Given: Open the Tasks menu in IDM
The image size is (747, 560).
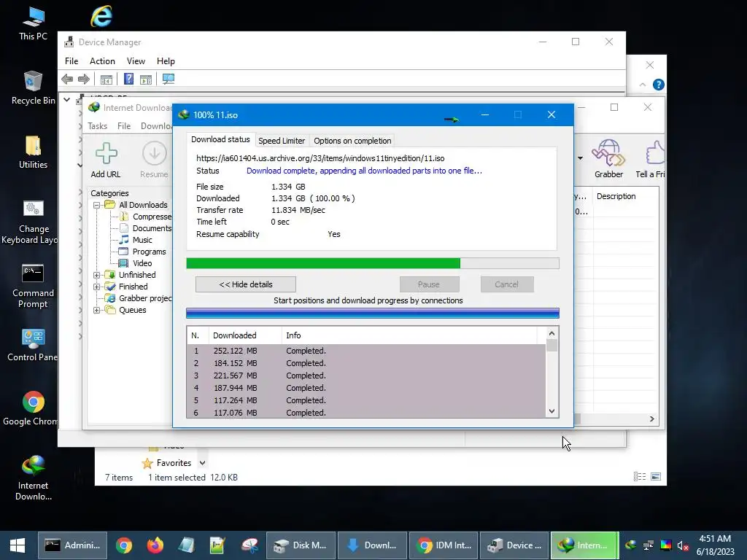Looking at the screenshot, I should click(97, 125).
